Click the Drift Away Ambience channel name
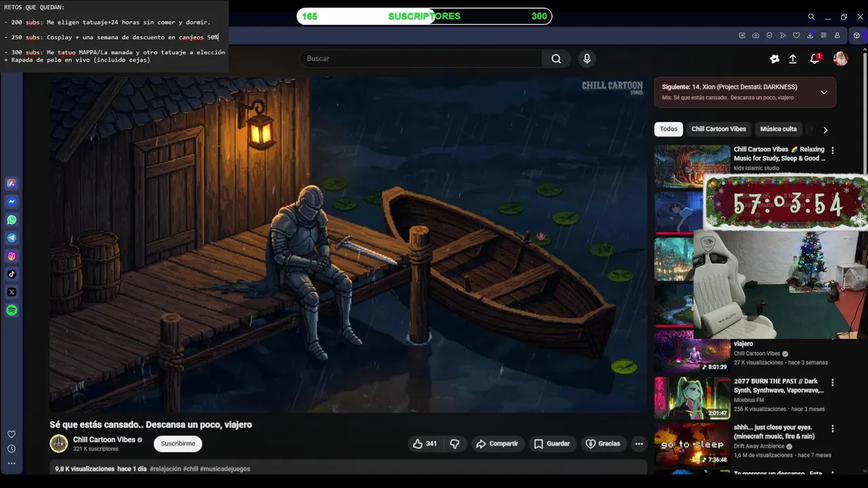This screenshot has width=868, height=488. click(759, 447)
